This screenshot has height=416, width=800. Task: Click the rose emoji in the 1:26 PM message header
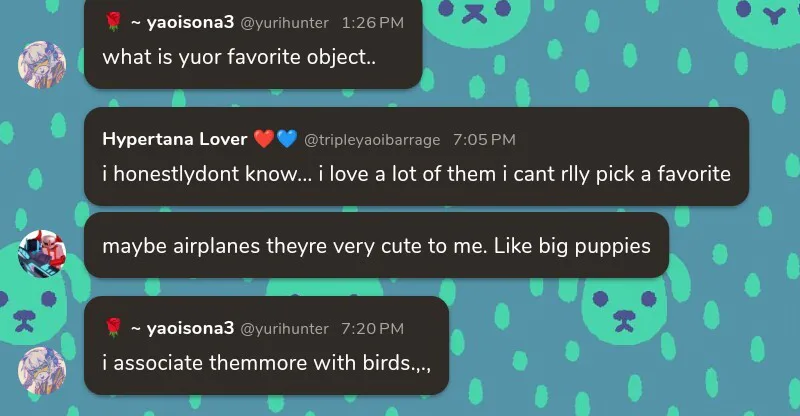(x=113, y=21)
